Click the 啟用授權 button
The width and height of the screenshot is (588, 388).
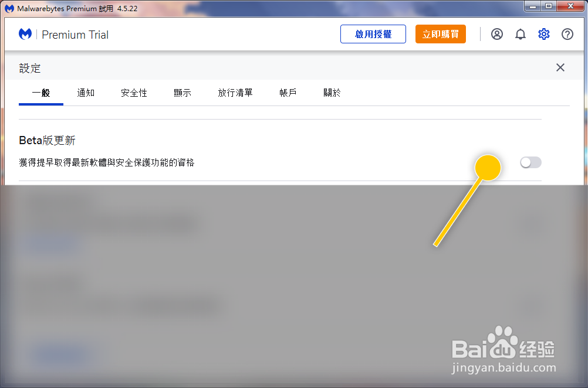click(373, 34)
